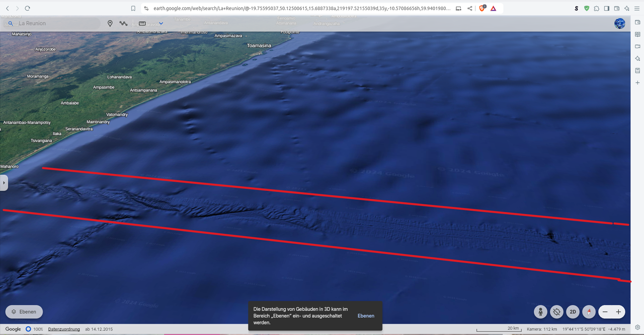Click the Ilaka map label
The width and height of the screenshot is (644, 335).
(x=57, y=133)
